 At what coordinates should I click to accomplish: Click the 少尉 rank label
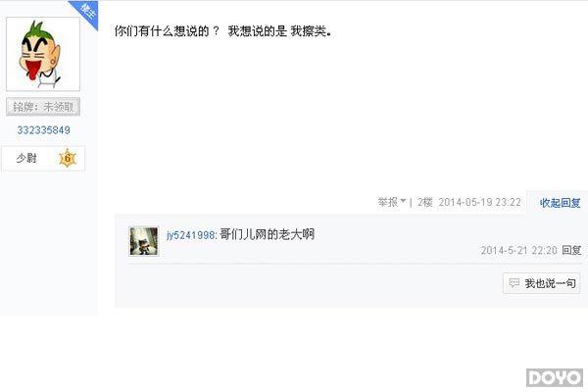(26, 158)
